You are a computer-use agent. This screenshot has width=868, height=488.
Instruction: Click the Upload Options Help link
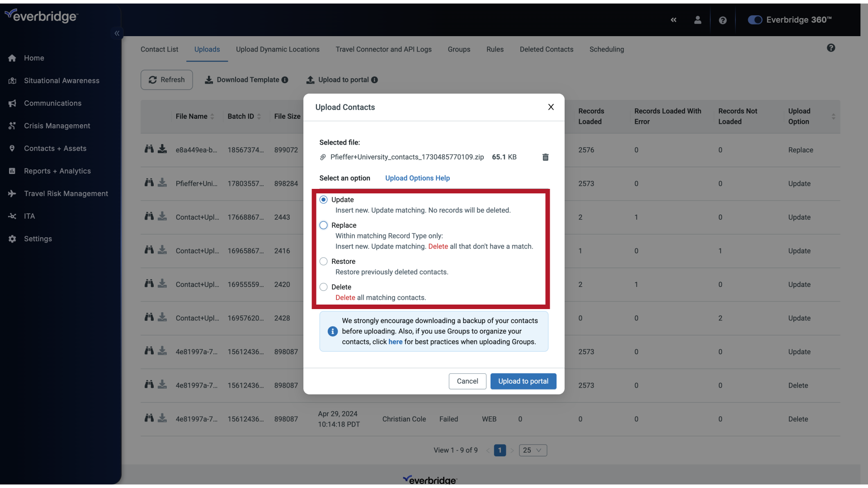(x=417, y=178)
